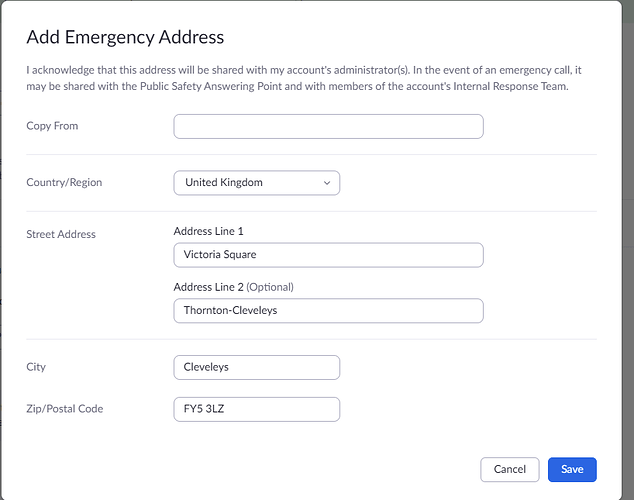
Task: Click the City label
Action: (36, 367)
